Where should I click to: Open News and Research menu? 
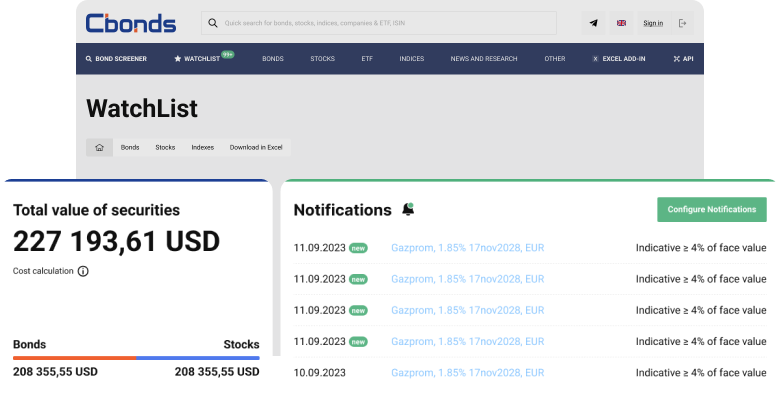pyautogui.click(x=484, y=59)
